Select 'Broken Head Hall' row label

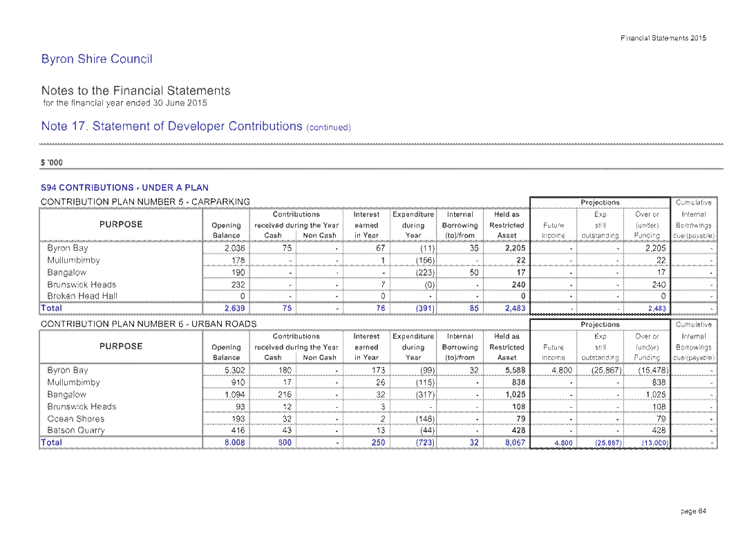click(82, 297)
